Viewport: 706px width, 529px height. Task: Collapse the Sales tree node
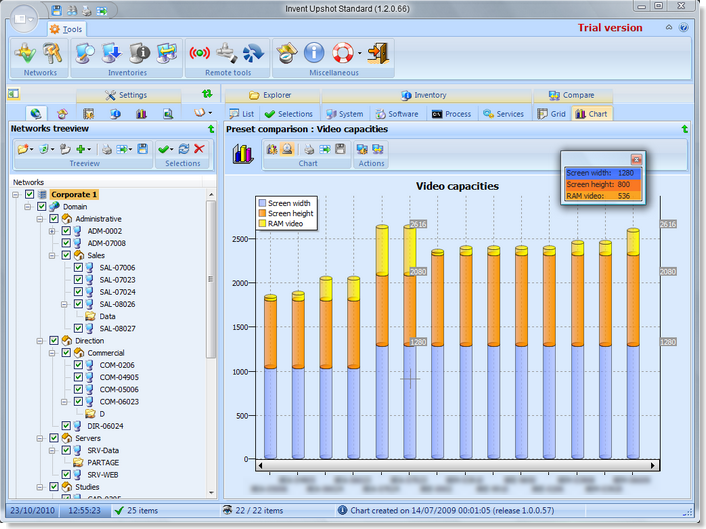click(52, 255)
